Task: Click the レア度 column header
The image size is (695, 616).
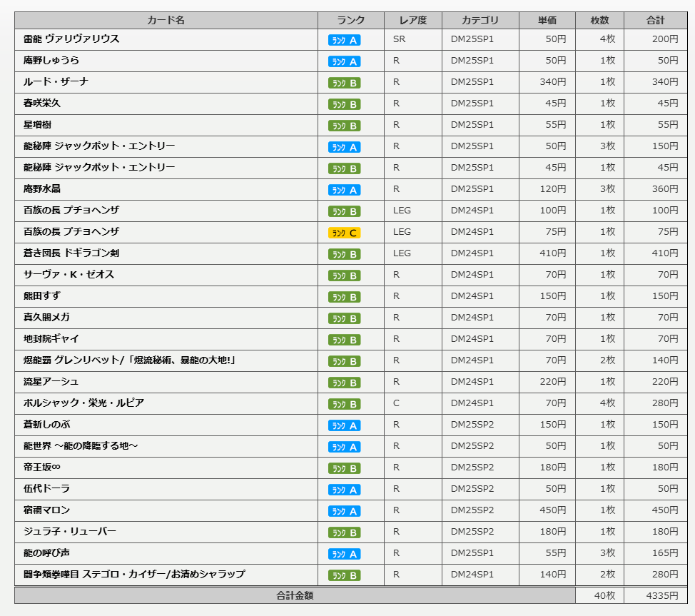Action: pyautogui.click(x=412, y=21)
